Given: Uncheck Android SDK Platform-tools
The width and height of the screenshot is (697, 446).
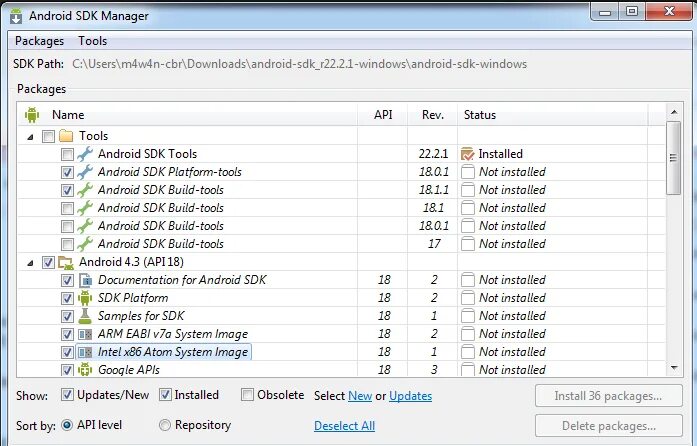Looking at the screenshot, I should pyautogui.click(x=67, y=172).
